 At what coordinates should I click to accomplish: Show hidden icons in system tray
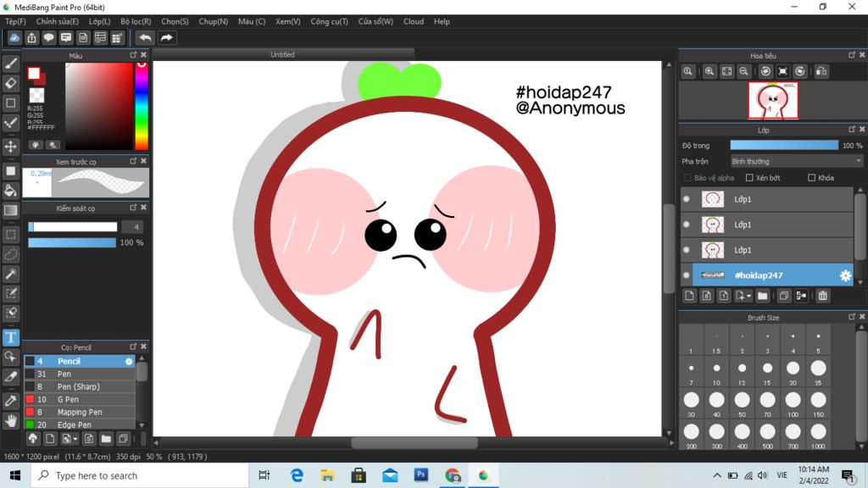click(717, 475)
